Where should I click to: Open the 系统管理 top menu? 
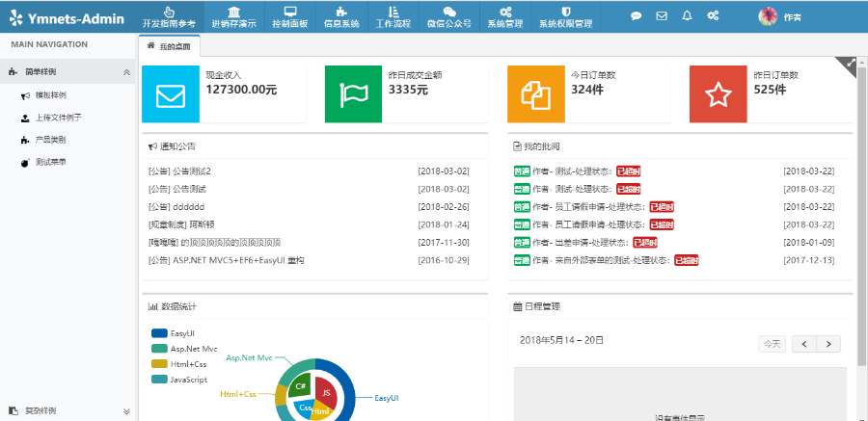[x=504, y=17]
